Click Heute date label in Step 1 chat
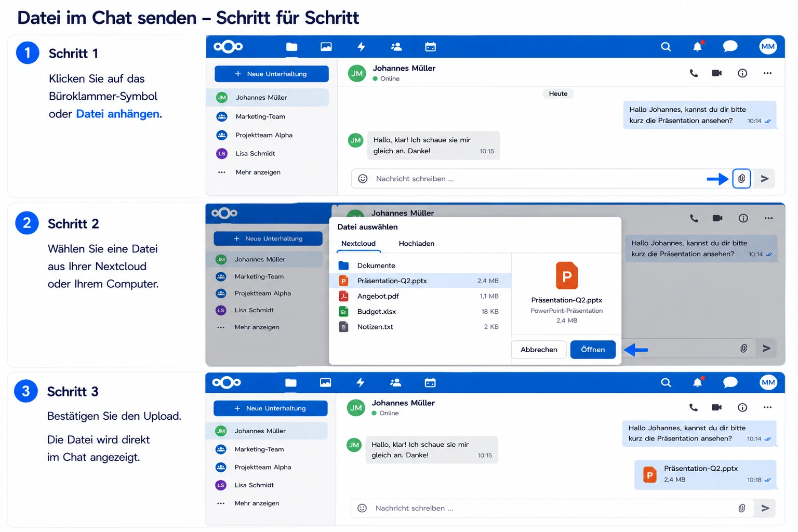Screen dimensions: 798x532 click(558, 94)
